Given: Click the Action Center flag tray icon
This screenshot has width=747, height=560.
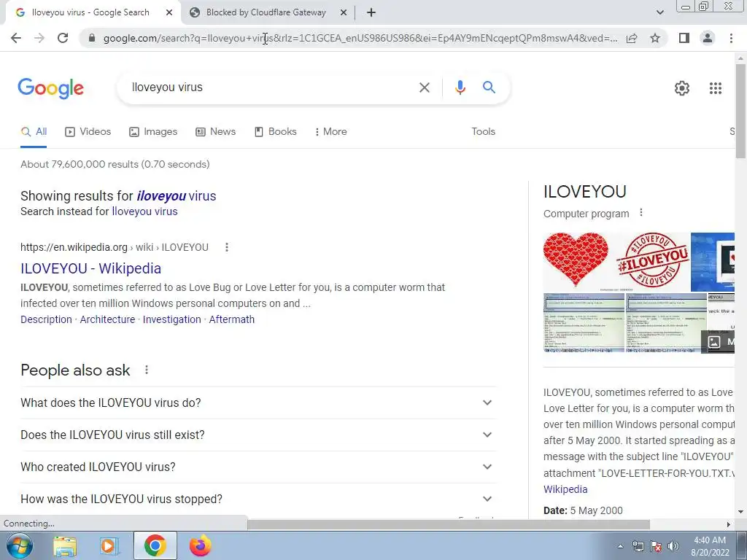Looking at the screenshot, I should click(656, 546).
